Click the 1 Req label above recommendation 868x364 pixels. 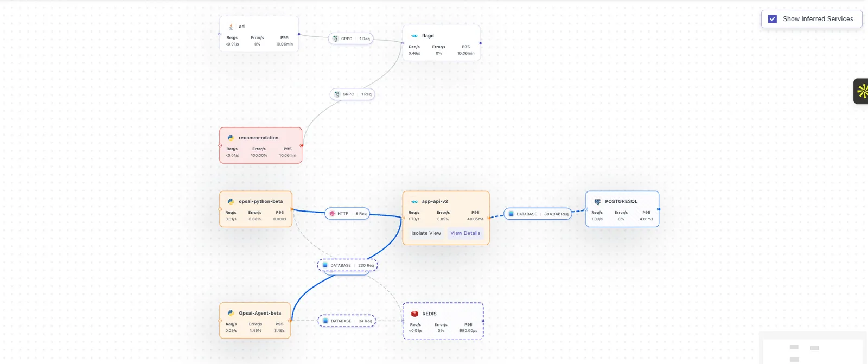click(367, 94)
